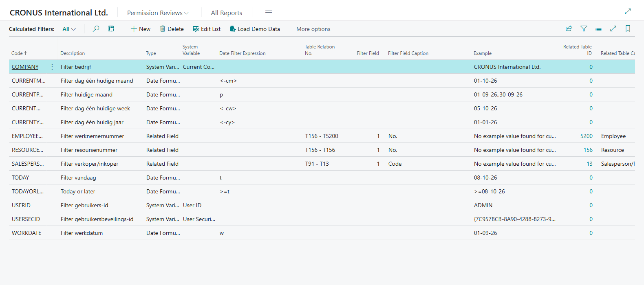Click 'Filter verkoper/inkoper' description
This screenshot has height=285, width=644.
pyautogui.click(x=90, y=164)
